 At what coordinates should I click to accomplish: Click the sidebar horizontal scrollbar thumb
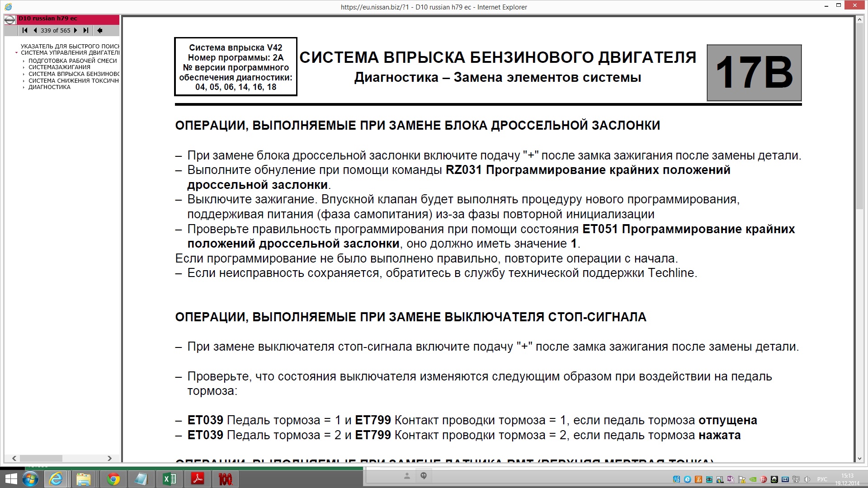(41, 458)
